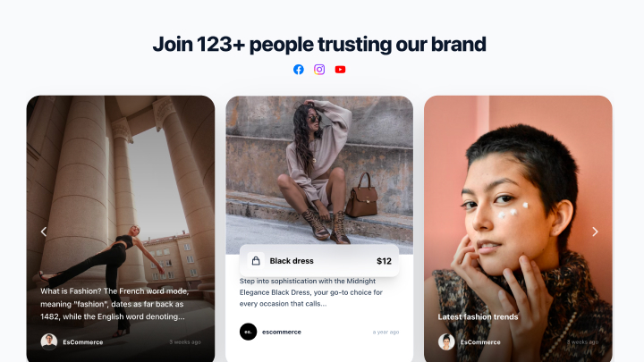Read the Midnight Elegance Black Dress description

(311, 292)
